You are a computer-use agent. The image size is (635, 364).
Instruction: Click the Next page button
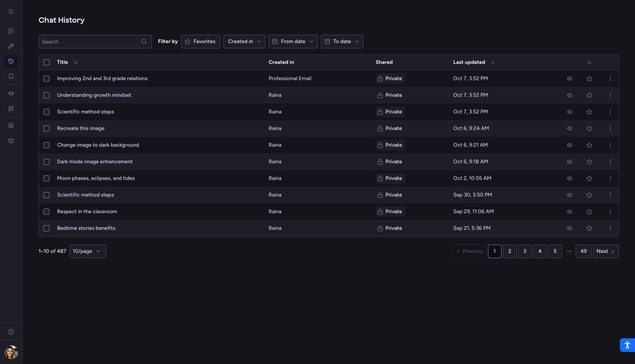pyautogui.click(x=606, y=251)
